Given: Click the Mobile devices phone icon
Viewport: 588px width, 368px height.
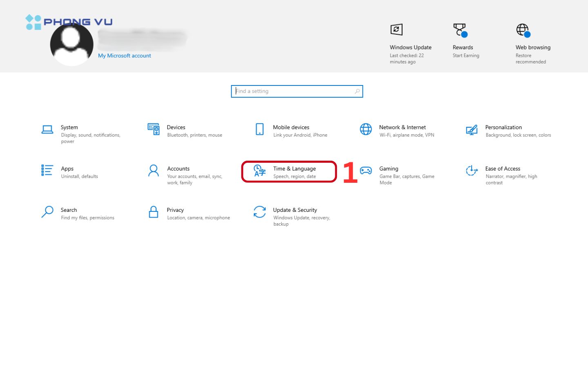Looking at the screenshot, I should click(260, 129).
